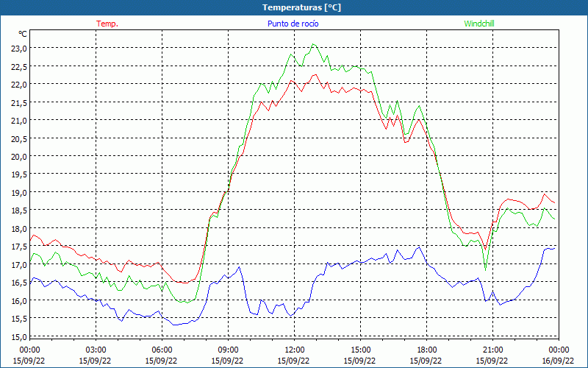This screenshot has height=368, width=588.
Task: Click the 17,0 y-axis value
Action: click(x=19, y=265)
